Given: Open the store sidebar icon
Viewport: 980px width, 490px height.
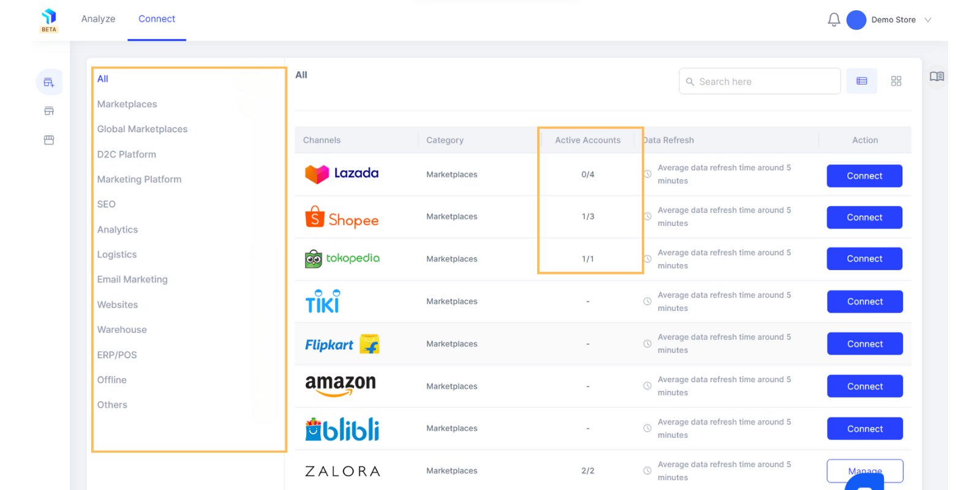Looking at the screenshot, I should coord(49,111).
